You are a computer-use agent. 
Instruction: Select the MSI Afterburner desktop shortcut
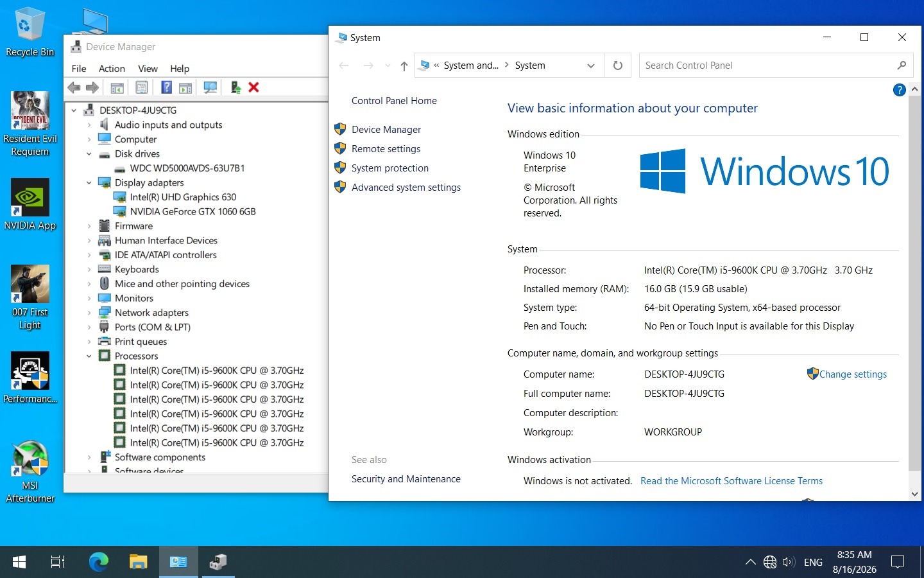(x=30, y=471)
